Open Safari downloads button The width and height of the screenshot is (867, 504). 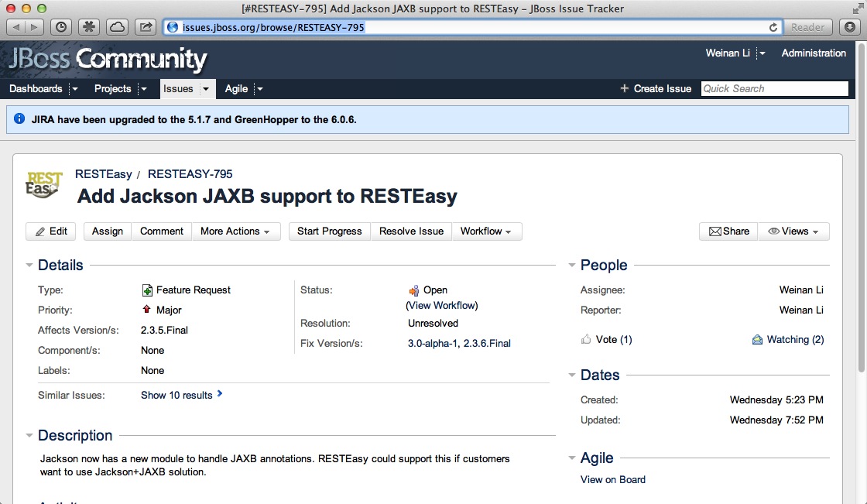tap(850, 27)
